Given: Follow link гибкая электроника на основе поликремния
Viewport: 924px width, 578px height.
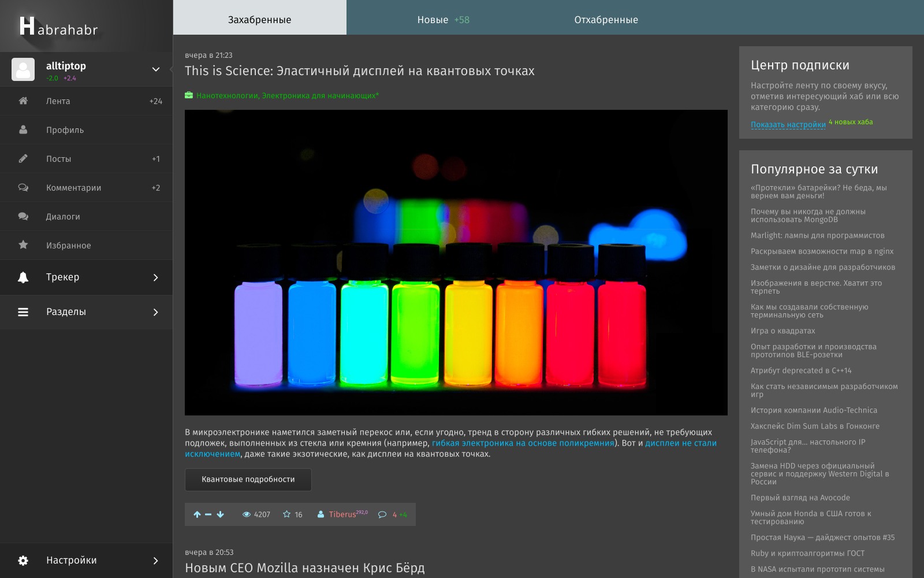Looking at the screenshot, I should coord(523,443).
